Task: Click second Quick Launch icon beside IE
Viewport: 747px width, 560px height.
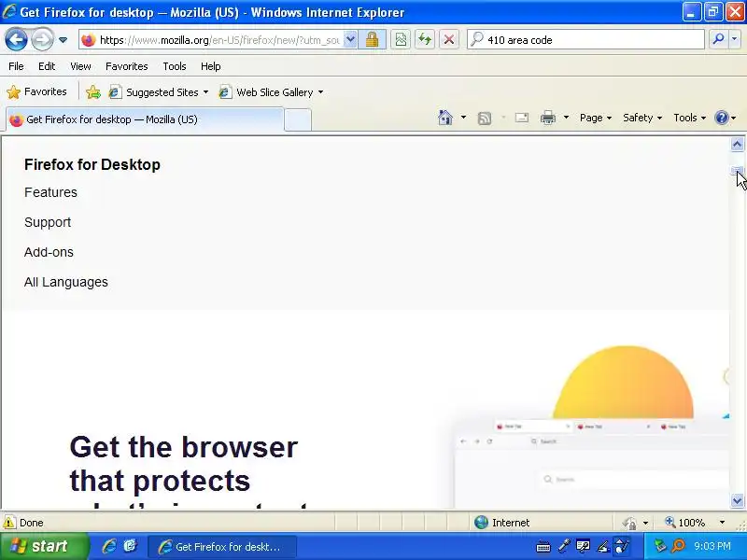Action: [x=130, y=546]
